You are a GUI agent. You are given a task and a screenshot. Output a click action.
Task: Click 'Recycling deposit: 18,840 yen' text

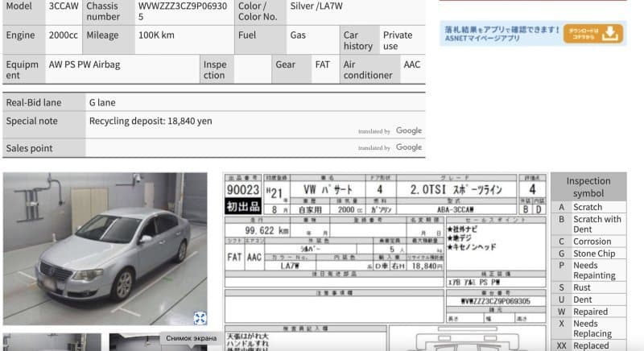[x=151, y=121]
